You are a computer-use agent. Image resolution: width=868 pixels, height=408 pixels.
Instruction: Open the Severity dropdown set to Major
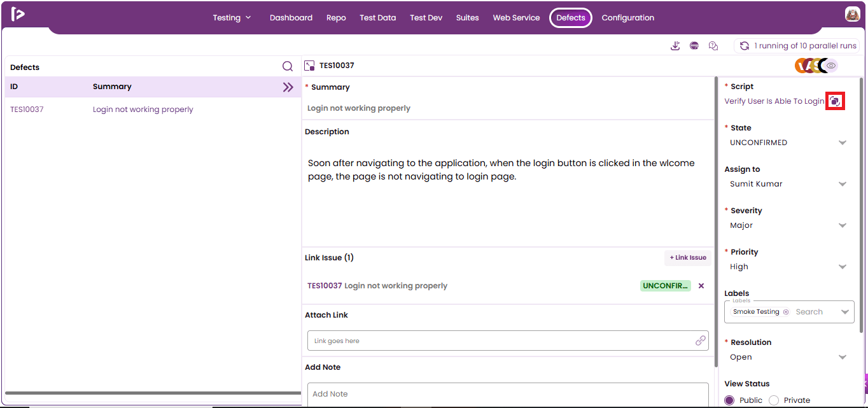[x=789, y=225]
